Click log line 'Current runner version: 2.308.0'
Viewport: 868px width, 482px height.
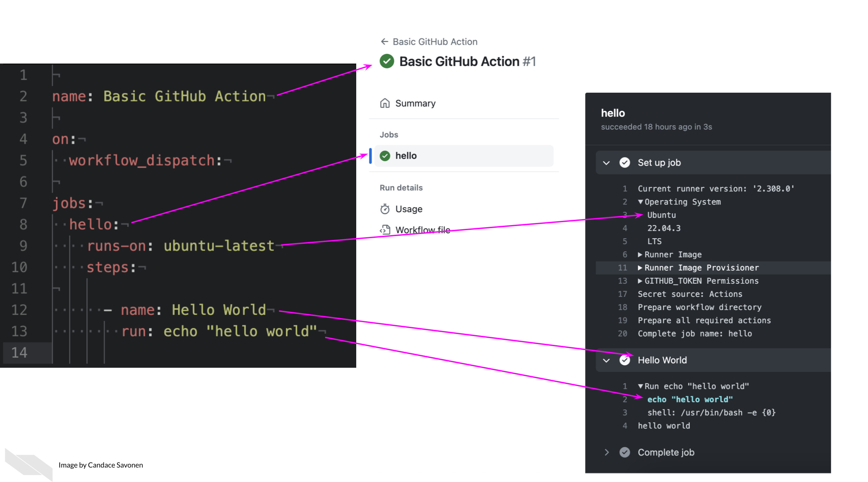716,189
